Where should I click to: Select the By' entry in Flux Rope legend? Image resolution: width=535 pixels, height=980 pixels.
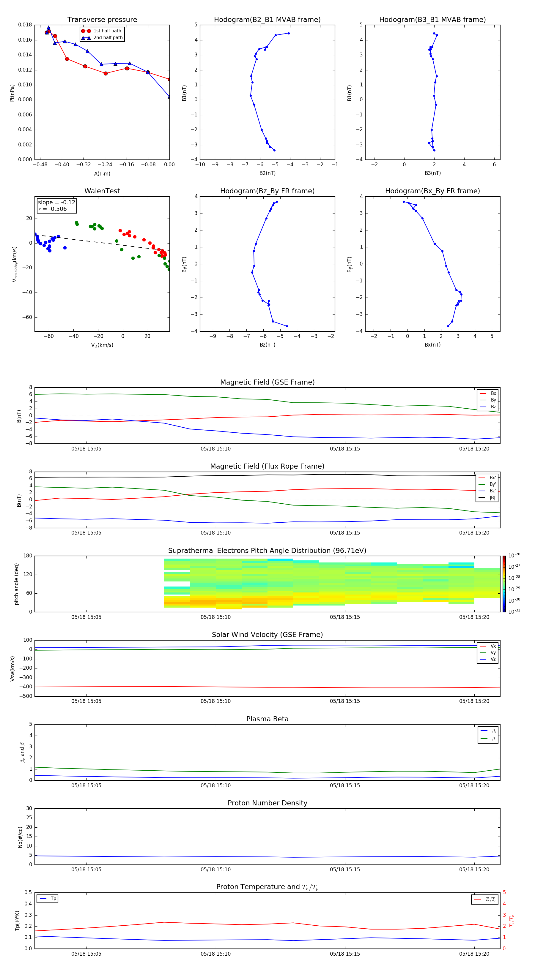click(x=487, y=484)
